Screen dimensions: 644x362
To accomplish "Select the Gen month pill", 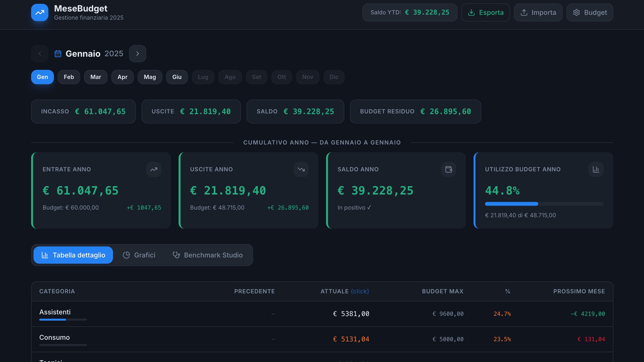I will (43, 77).
